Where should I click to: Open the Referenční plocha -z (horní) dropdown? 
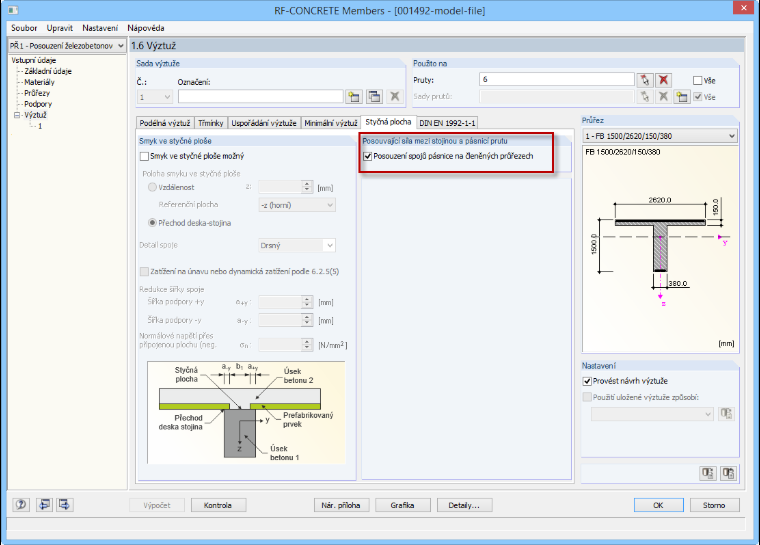pyautogui.click(x=297, y=205)
